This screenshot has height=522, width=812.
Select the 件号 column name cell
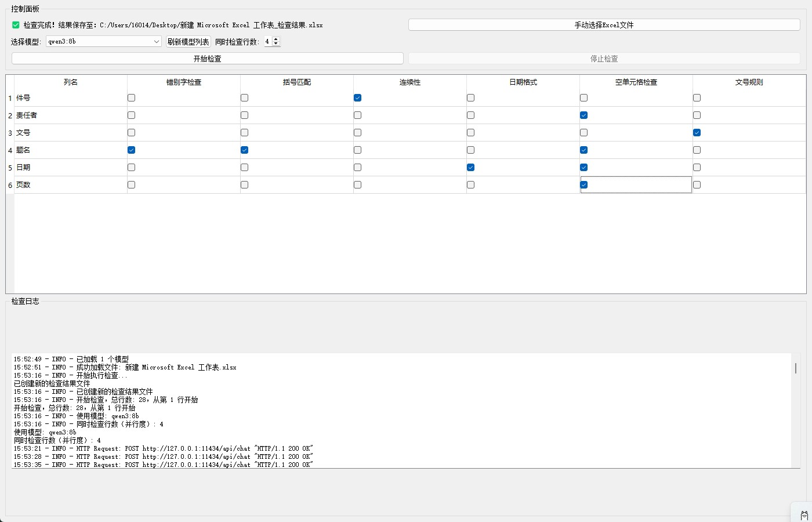coord(71,98)
